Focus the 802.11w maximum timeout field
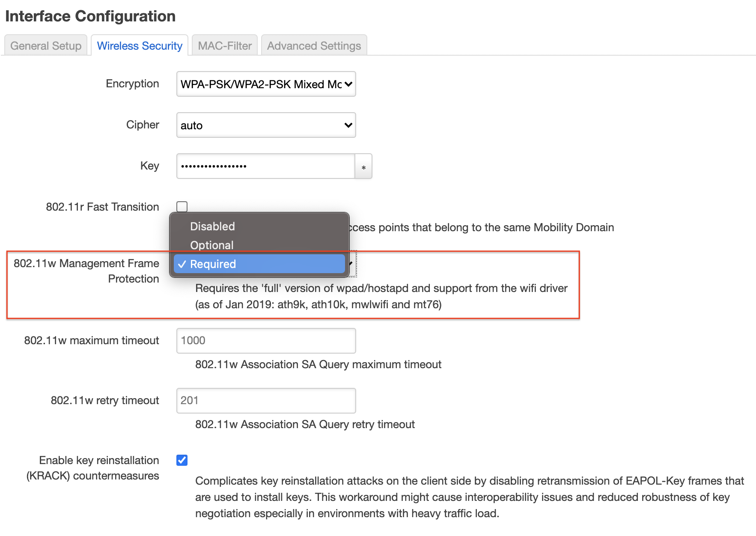Image resolution: width=756 pixels, height=536 pixels. [266, 341]
